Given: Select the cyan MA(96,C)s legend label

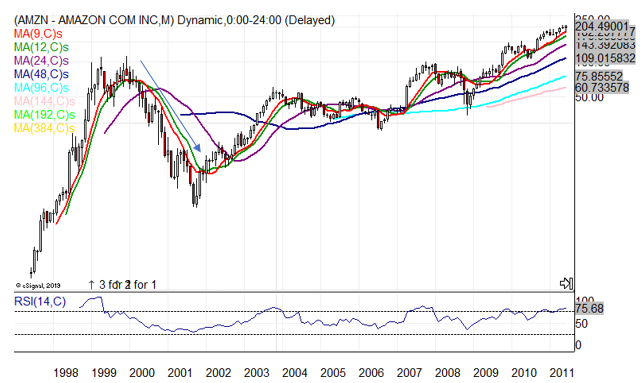Looking at the screenshot, I should (x=41, y=87).
